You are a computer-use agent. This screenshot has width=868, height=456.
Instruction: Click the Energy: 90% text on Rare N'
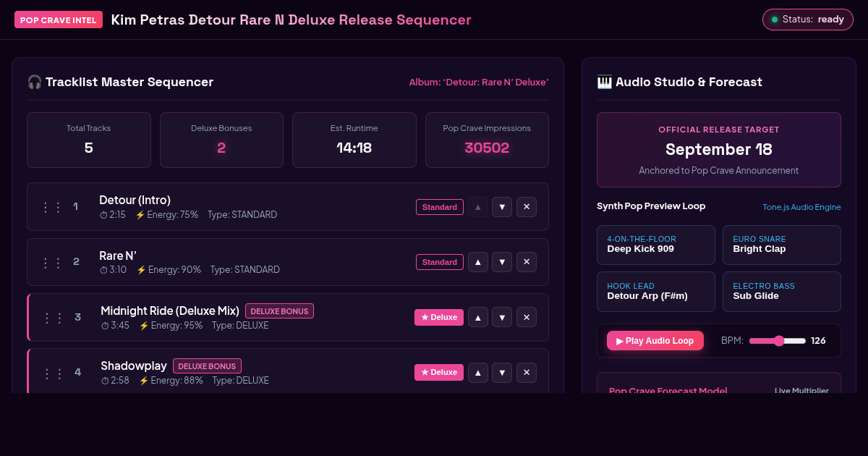point(169,270)
